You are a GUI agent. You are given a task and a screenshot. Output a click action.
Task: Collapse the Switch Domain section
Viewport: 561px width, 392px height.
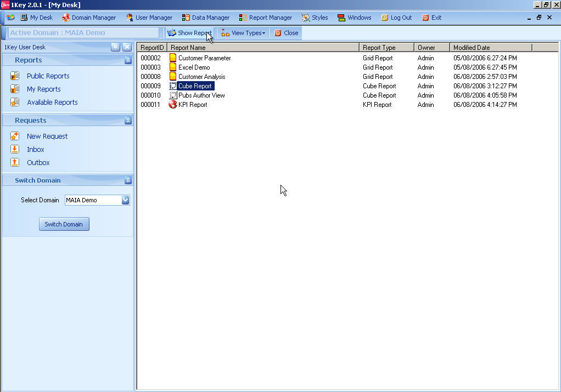[x=128, y=180]
